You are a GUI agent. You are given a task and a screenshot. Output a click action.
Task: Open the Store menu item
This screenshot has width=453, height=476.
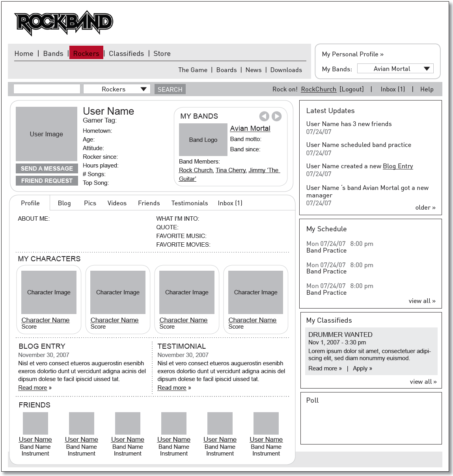(x=162, y=54)
